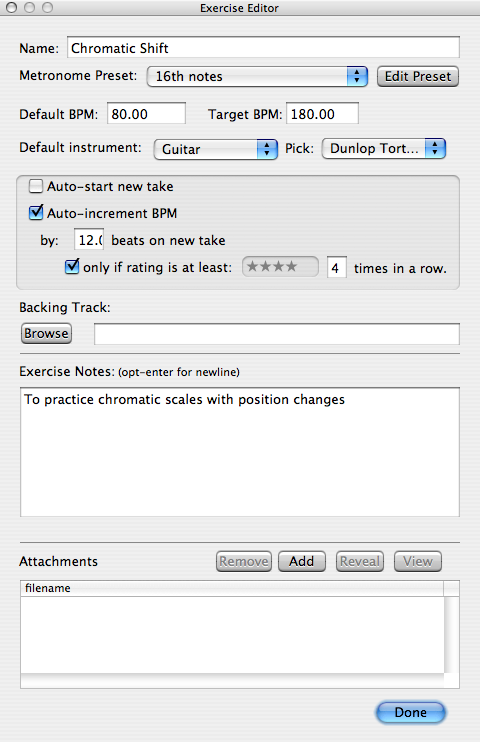
Task: Disable the Auto-increment BPM checkbox
Action: point(36,213)
